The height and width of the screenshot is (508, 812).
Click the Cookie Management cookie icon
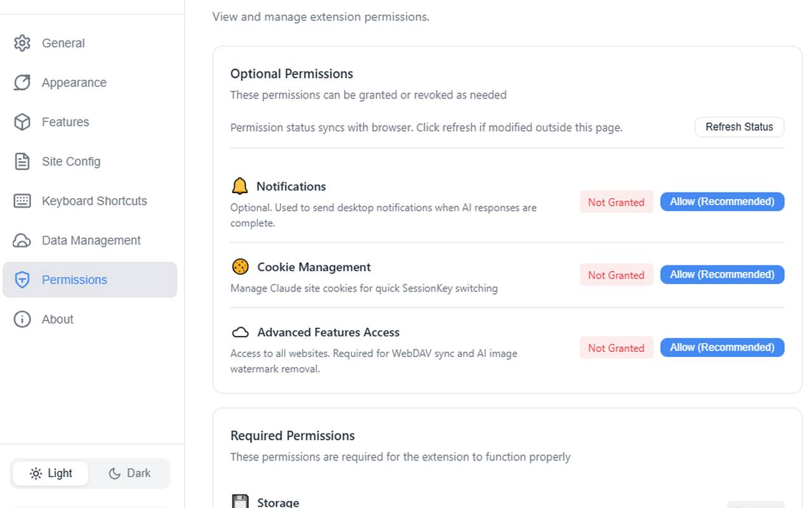tap(240, 267)
